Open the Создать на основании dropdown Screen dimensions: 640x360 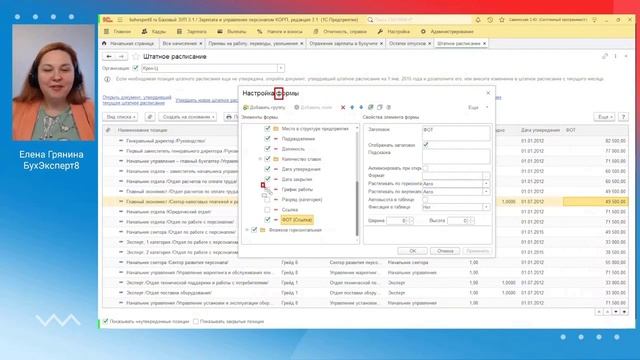pos(188,117)
